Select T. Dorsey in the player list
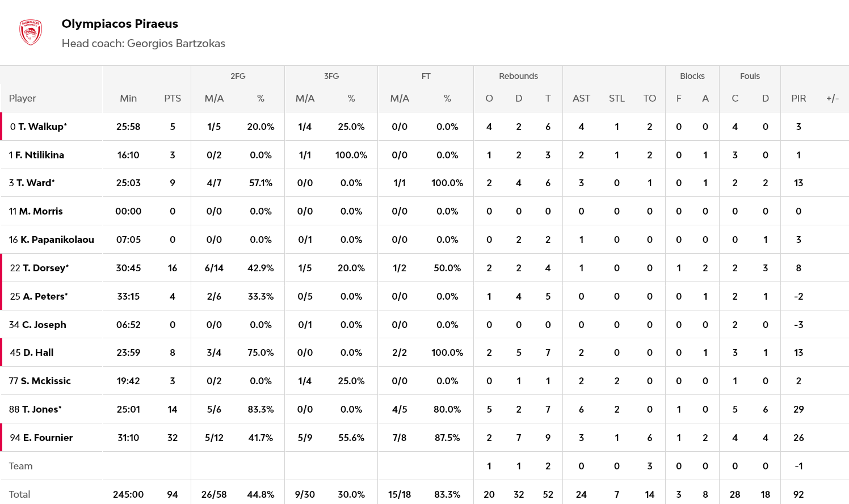The image size is (849, 504). 45,268
